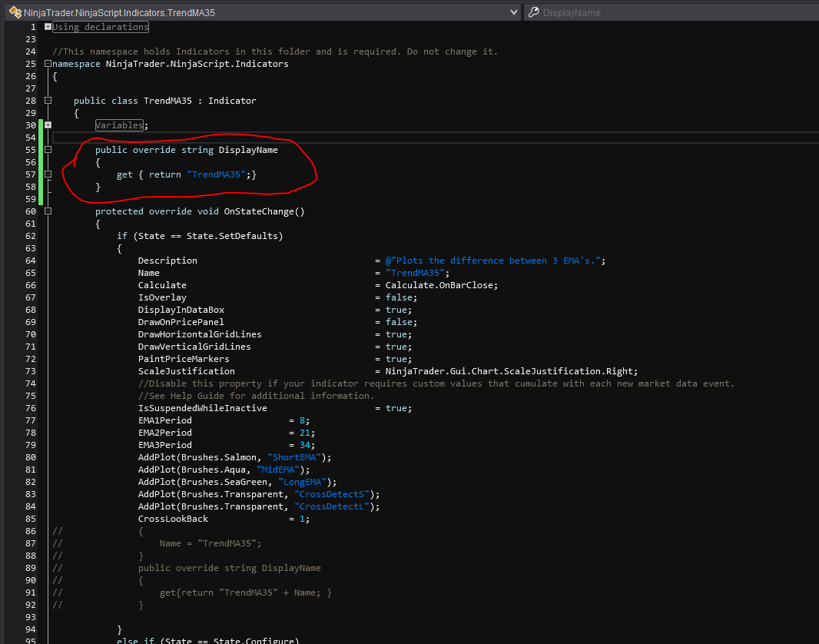The width and height of the screenshot is (819, 644).
Task: Click the EMA1Period value 8
Action: (x=302, y=420)
